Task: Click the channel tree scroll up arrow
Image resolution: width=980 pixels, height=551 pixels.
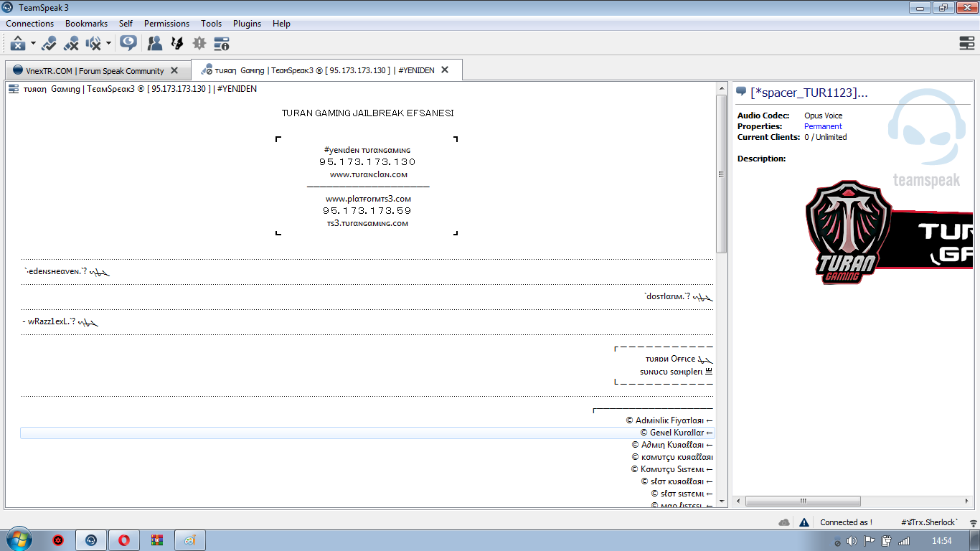Action: (721, 89)
